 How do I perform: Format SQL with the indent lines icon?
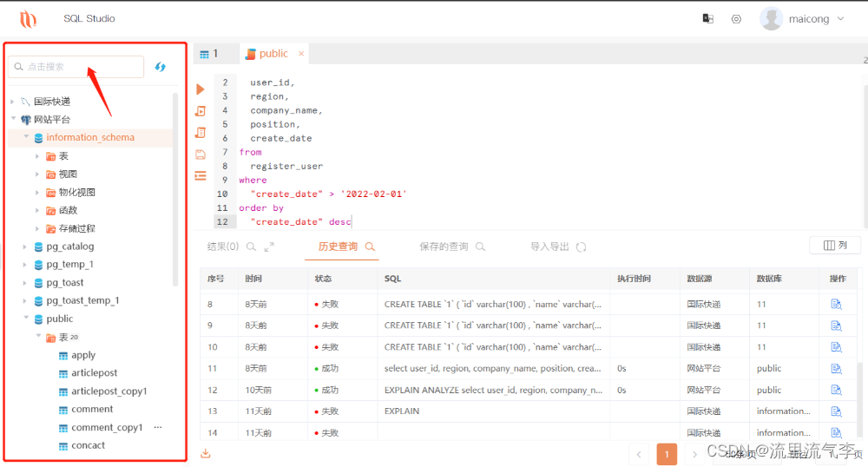click(x=201, y=176)
